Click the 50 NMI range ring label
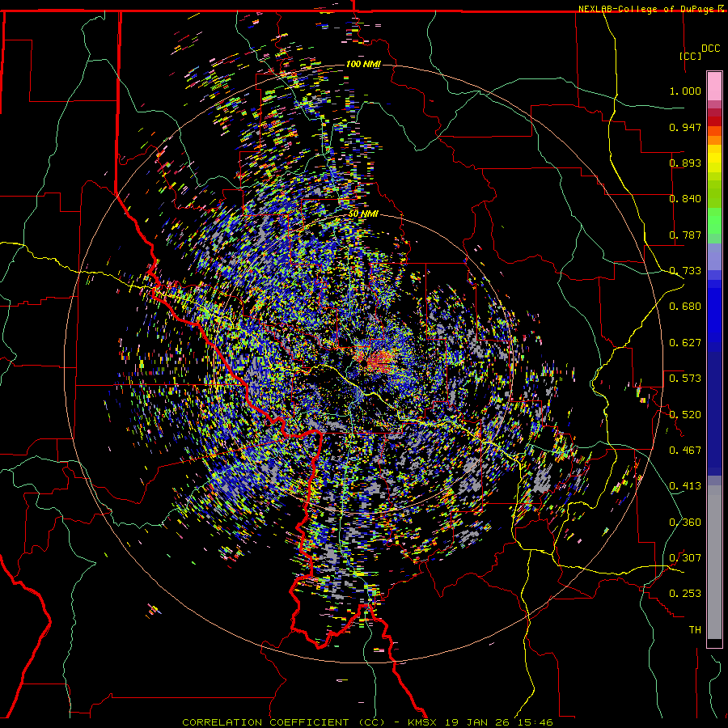 pyautogui.click(x=363, y=214)
